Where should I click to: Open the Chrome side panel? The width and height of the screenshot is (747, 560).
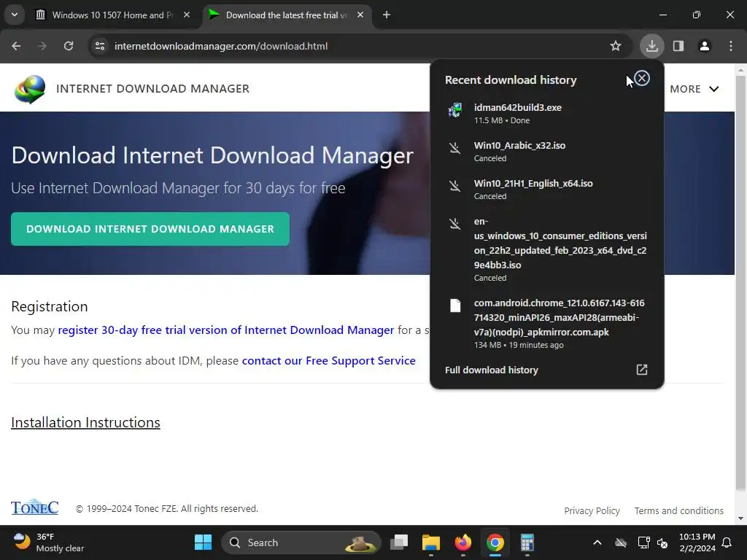(678, 46)
